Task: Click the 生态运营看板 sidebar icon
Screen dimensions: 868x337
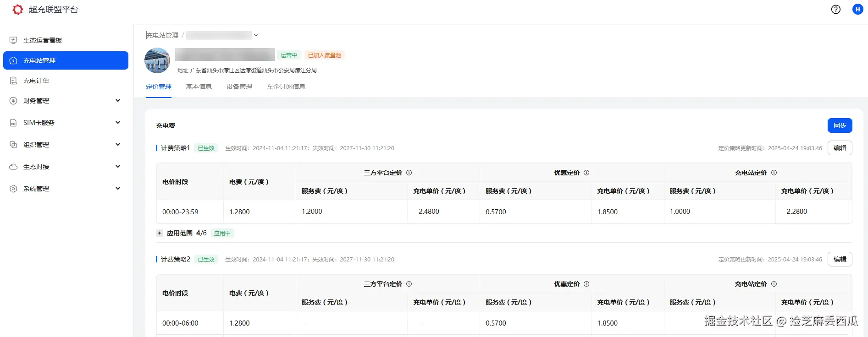Action: (x=13, y=40)
